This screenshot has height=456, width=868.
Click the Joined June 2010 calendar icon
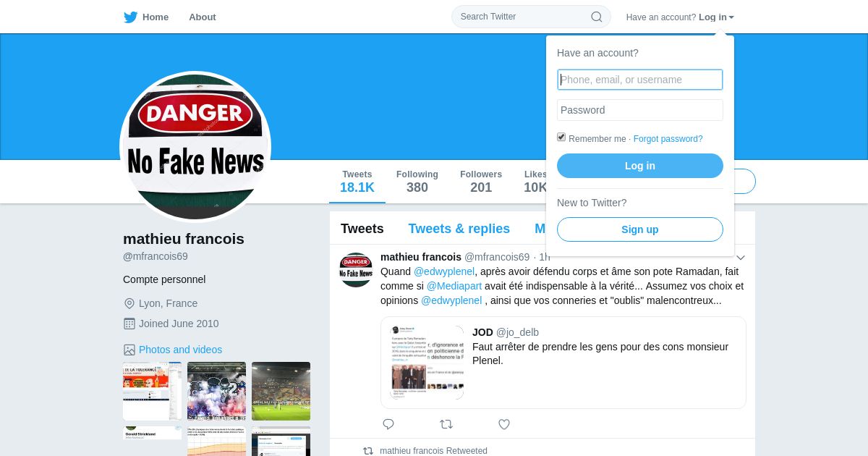(129, 324)
